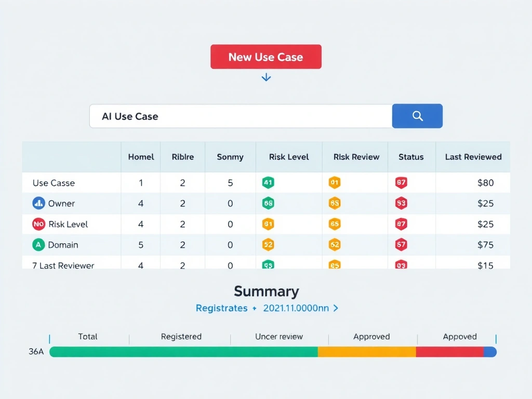The image size is (532, 399).
Task: Click the green badge in Last Reviewer row
Action: (x=268, y=264)
